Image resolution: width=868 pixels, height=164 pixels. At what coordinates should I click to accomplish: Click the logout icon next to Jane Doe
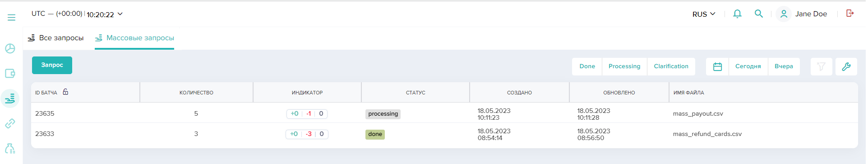coord(850,13)
